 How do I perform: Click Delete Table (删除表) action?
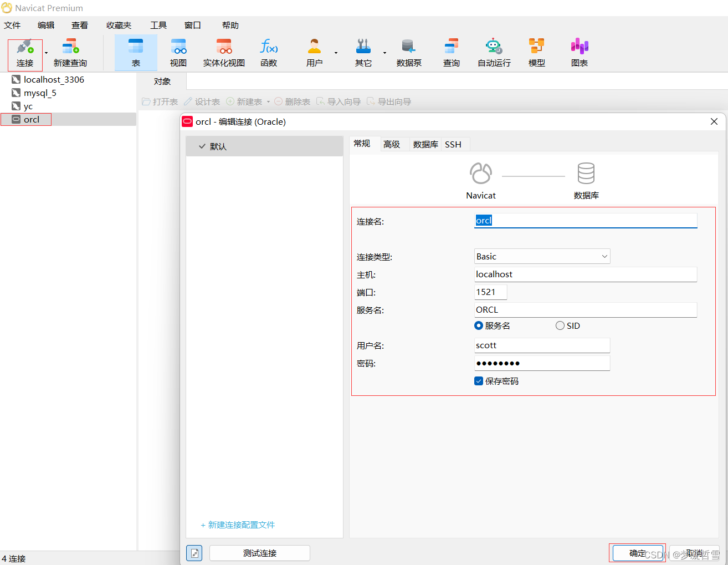coord(292,101)
